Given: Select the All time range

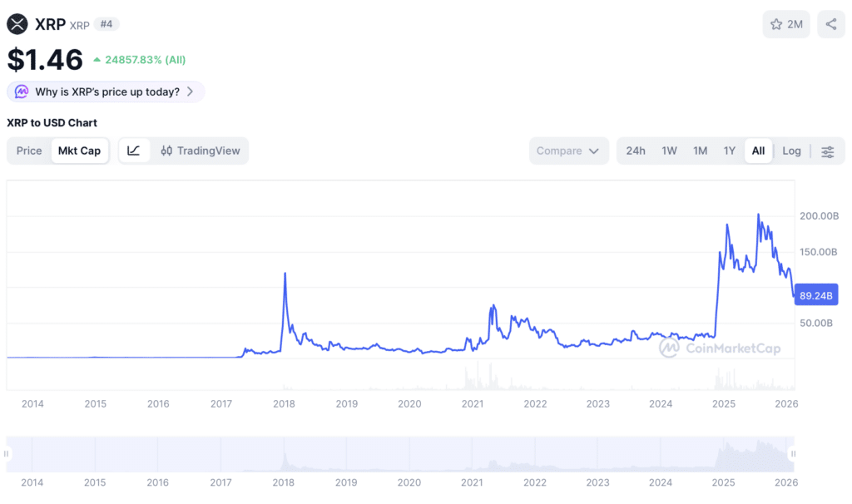Looking at the screenshot, I should tap(758, 151).
